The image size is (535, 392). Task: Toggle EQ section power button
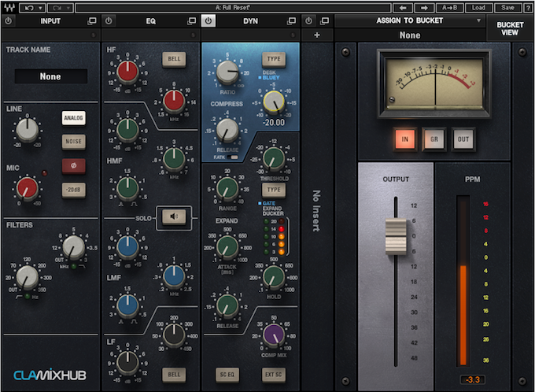[x=109, y=21]
